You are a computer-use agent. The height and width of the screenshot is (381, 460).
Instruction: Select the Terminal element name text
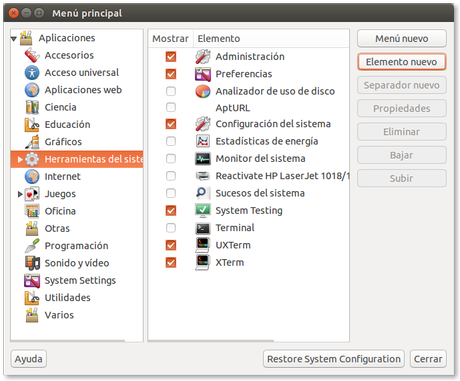(x=235, y=228)
